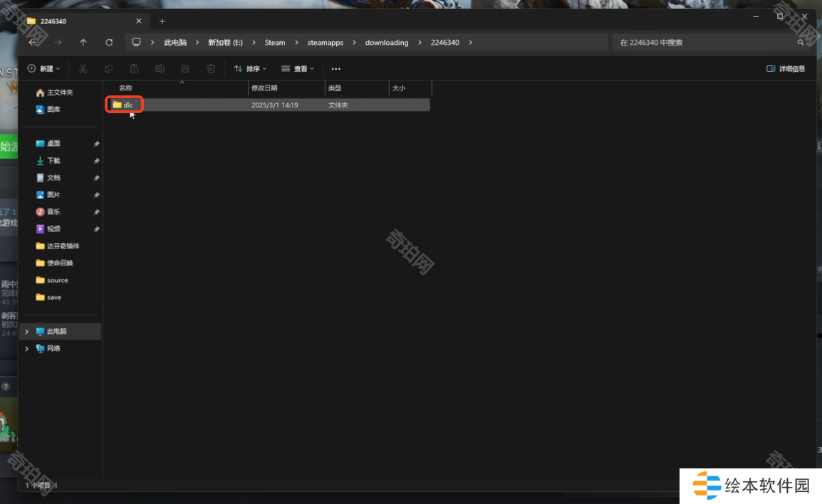Click the Cut icon in the toolbar
The width and height of the screenshot is (822, 504).
pos(83,69)
